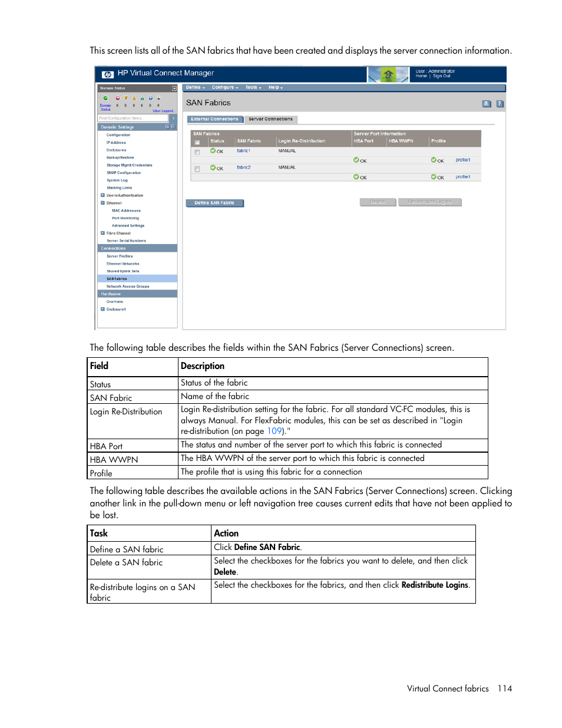Click fabric2 status OK icon

[213, 167]
